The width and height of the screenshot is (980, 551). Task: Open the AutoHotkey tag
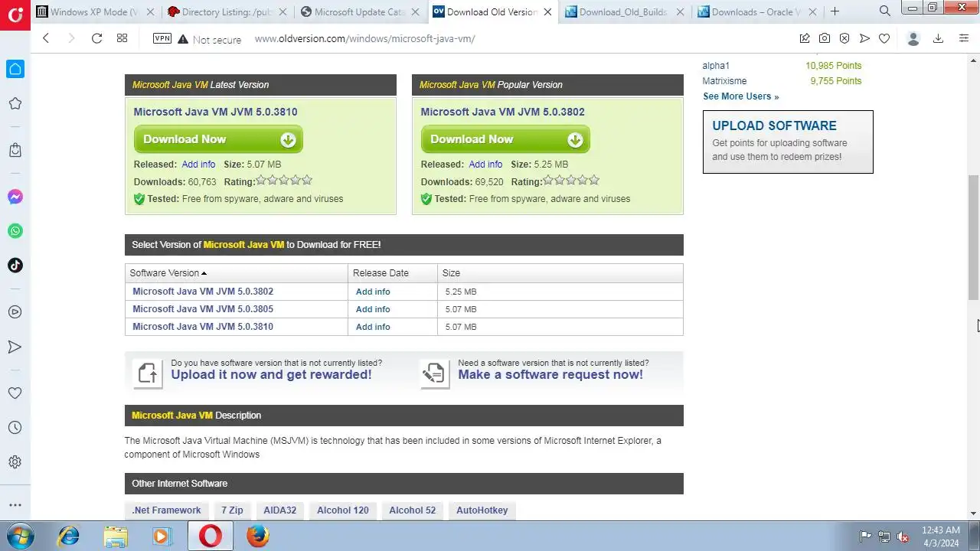click(482, 510)
